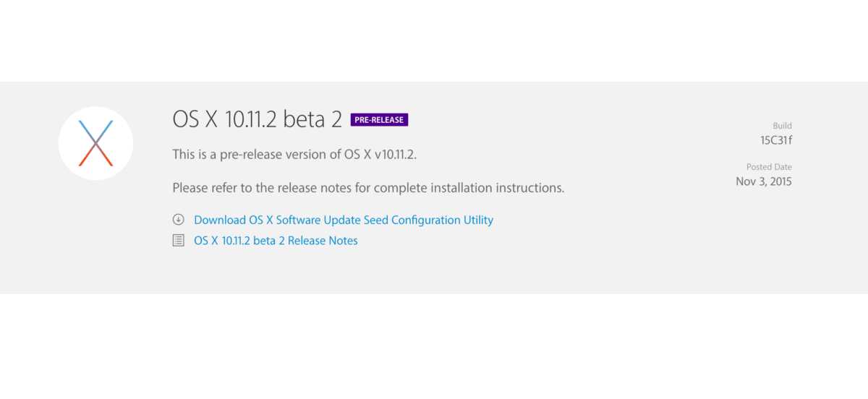Screen dimensions: 868x399
Task: Click the release notes document icon
Action: (178, 241)
